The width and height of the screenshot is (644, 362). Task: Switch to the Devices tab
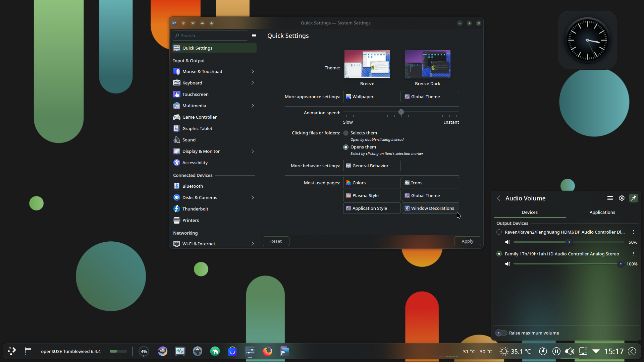(x=530, y=212)
